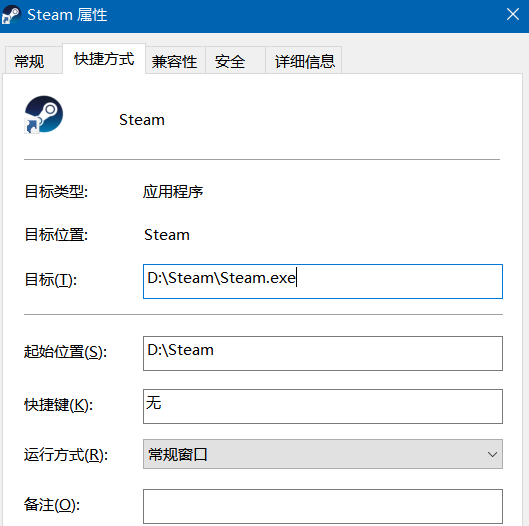529x526 pixels.
Task: Click the 目标位置 value Steam
Action: tap(167, 235)
